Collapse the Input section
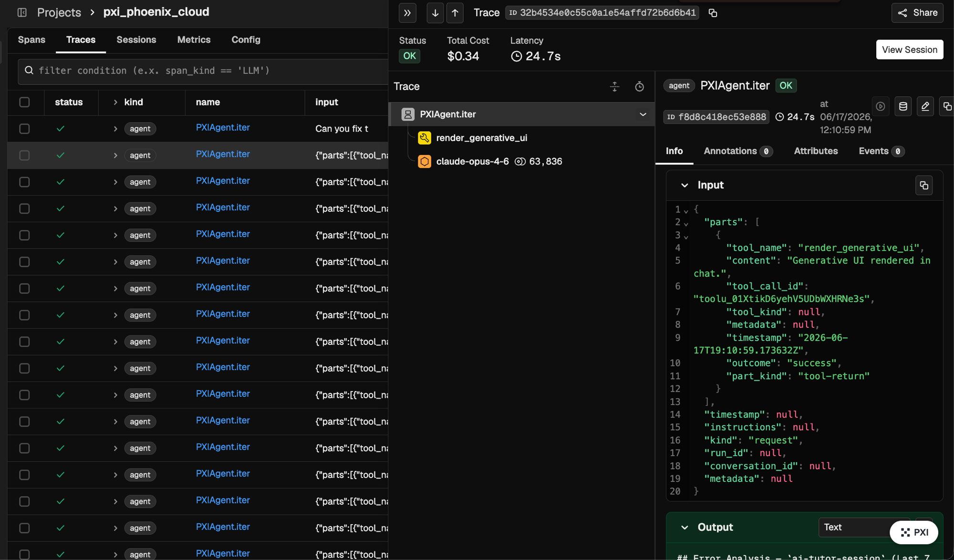 point(684,185)
